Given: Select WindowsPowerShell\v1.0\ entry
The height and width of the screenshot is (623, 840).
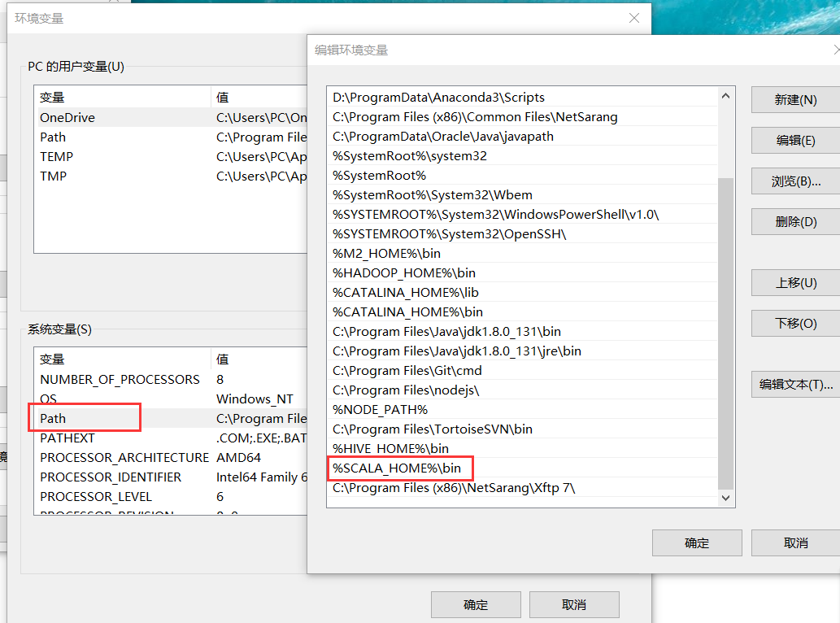Looking at the screenshot, I should (522, 214).
